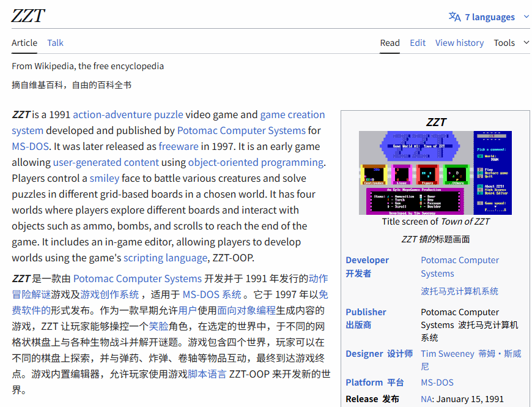Image resolution: width=532 pixels, height=407 pixels.
Task: Click Tim Sweeney in the infobox
Action: point(448,354)
